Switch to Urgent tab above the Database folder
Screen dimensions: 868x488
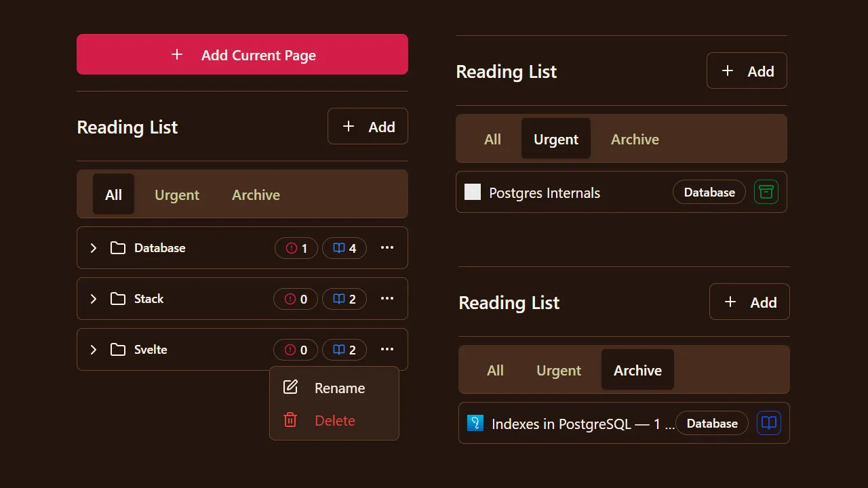(x=177, y=195)
